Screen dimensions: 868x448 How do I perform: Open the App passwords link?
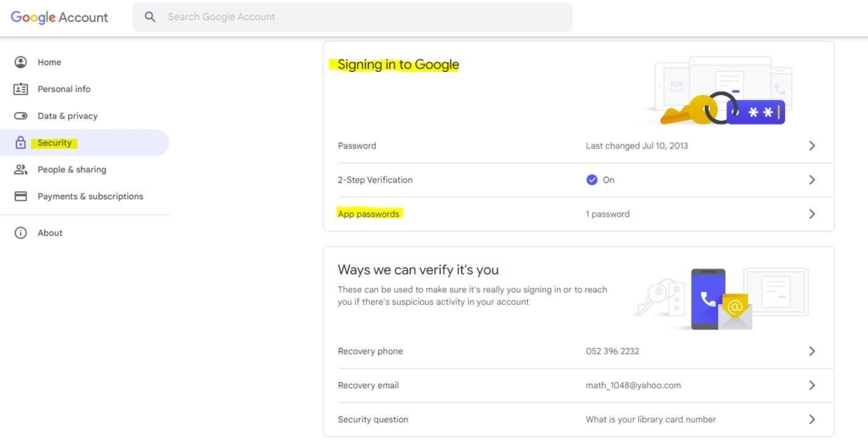pyautogui.click(x=369, y=214)
